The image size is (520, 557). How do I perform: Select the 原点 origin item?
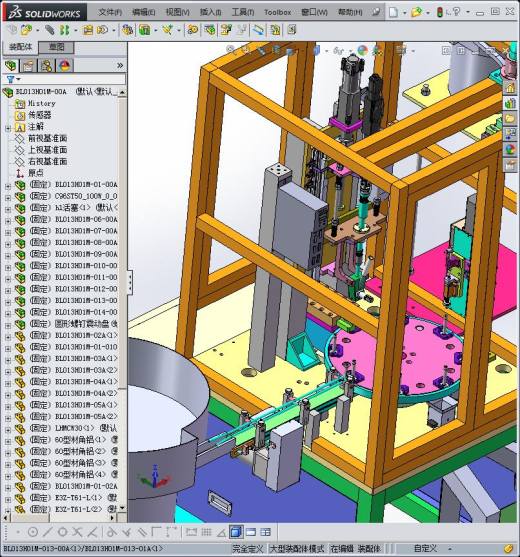coord(36,173)
